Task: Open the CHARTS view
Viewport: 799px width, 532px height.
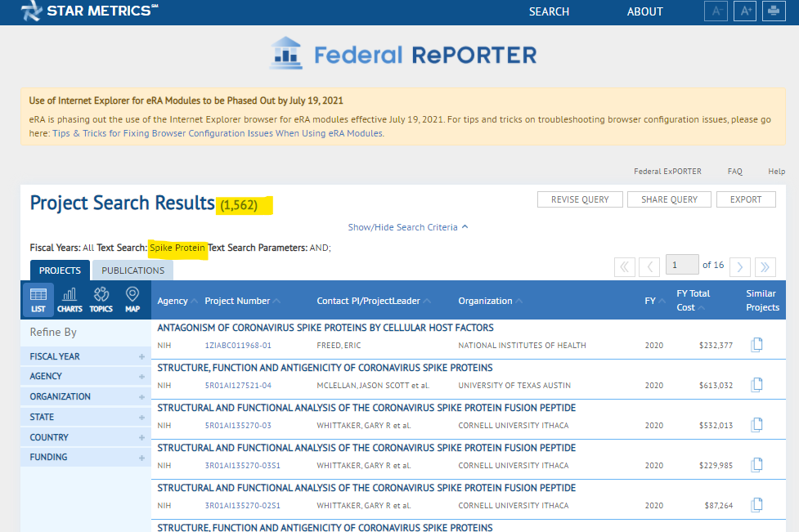Action: point(70,300)
